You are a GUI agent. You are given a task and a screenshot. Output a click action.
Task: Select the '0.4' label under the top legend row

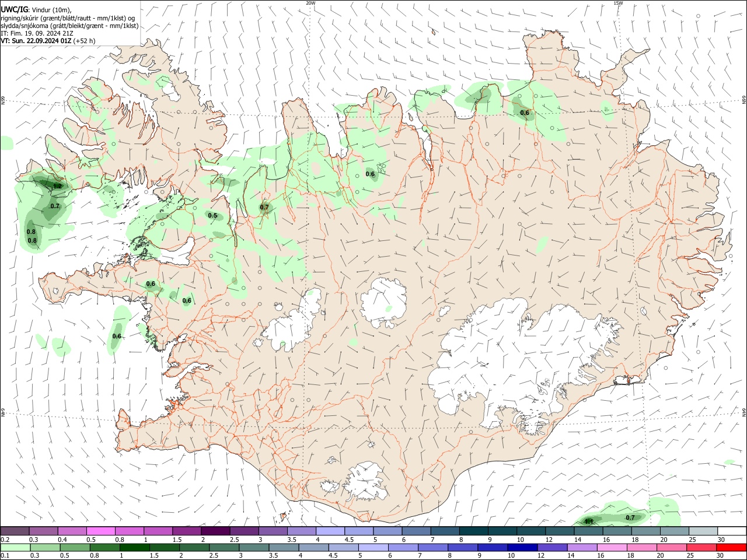point(62,540)
